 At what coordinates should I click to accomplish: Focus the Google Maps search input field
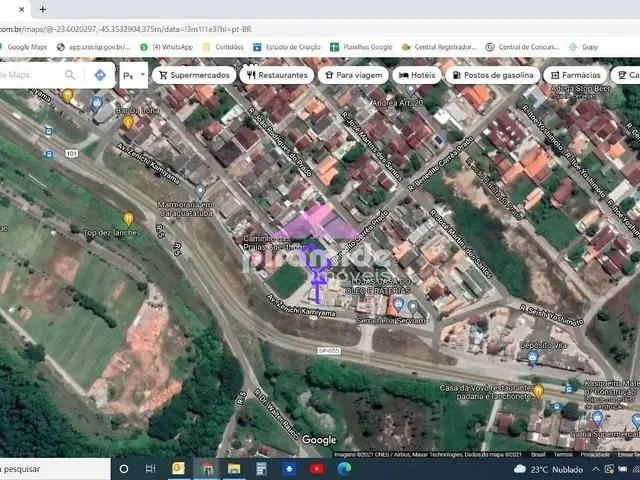click(31, 75)
